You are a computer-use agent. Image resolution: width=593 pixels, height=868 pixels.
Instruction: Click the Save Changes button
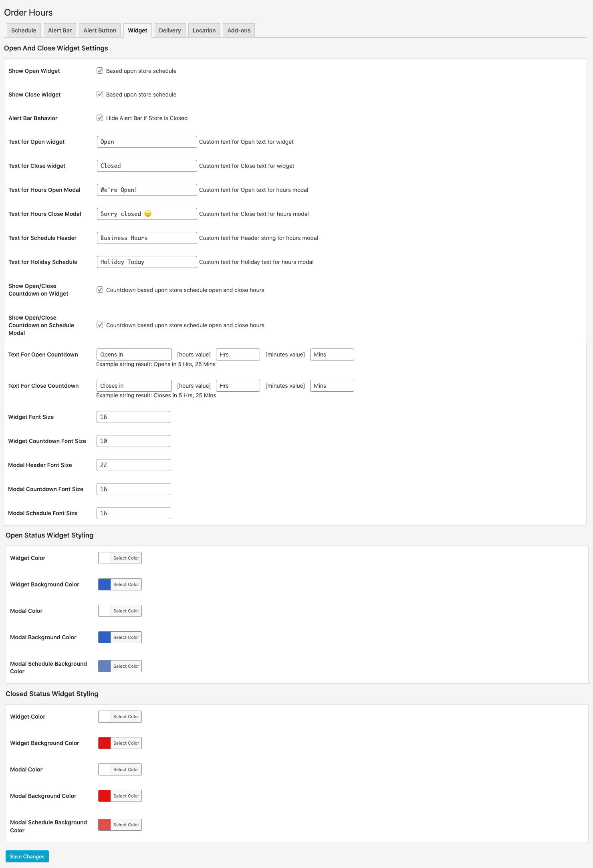pos(27,856)
